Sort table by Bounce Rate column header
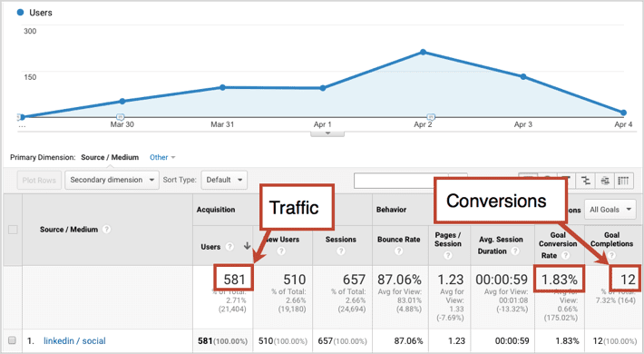The image size is (644, 354). coord(399,240)
